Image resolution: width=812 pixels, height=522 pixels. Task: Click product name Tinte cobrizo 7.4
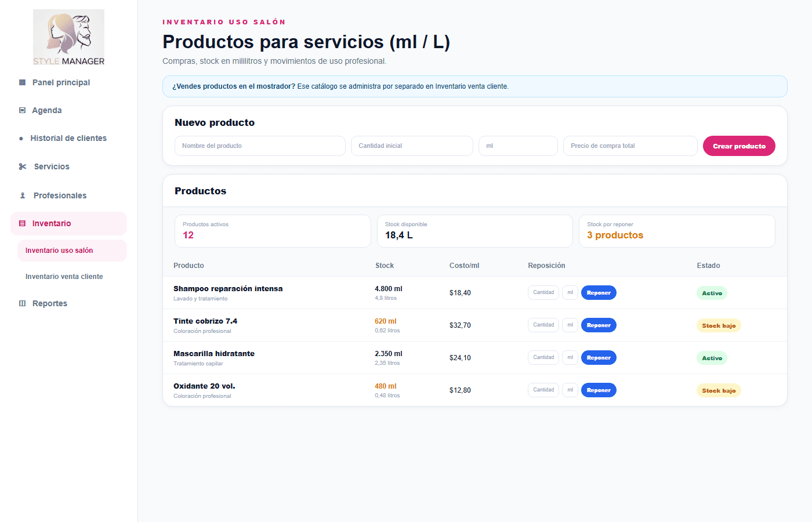pos(205,321)
